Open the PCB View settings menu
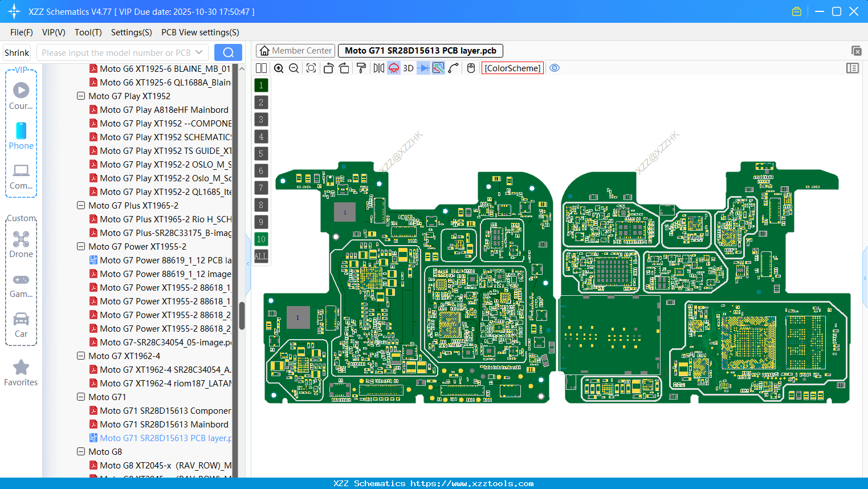Screen dimensions: 868x489 tap(199, 32)
